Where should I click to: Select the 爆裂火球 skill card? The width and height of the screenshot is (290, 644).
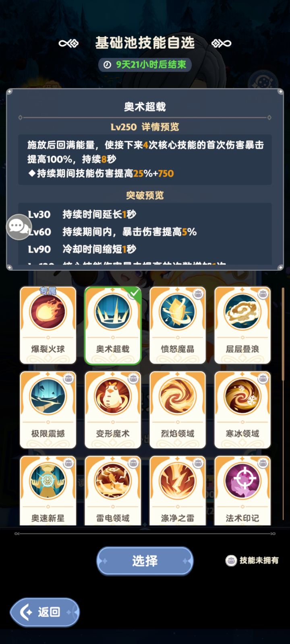coord(48,325)
